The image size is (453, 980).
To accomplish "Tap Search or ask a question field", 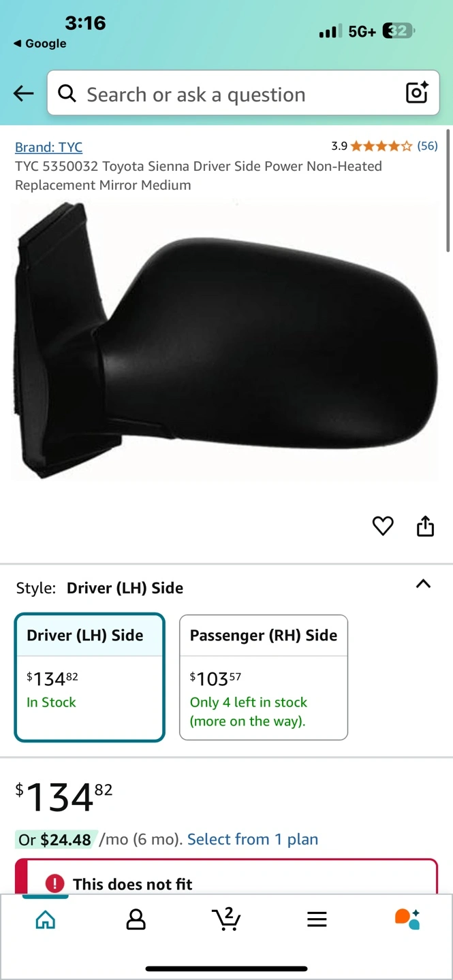I will click(x=243, y=93).
